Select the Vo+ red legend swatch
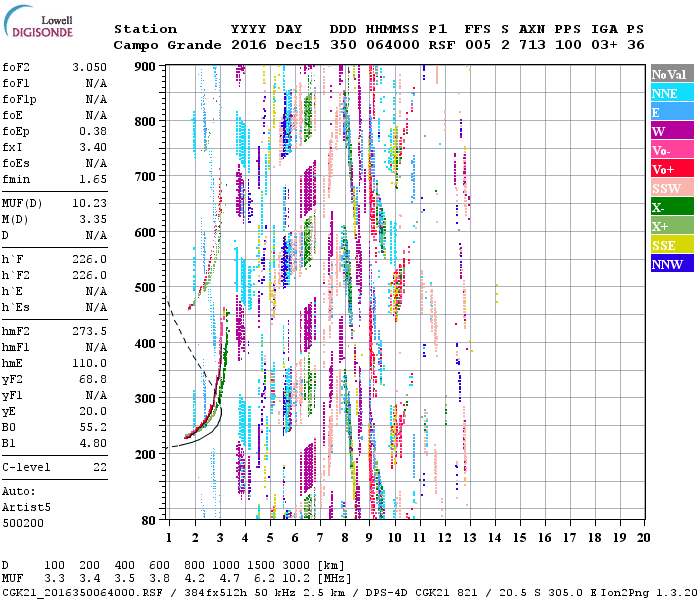 [x=672, y=169]
